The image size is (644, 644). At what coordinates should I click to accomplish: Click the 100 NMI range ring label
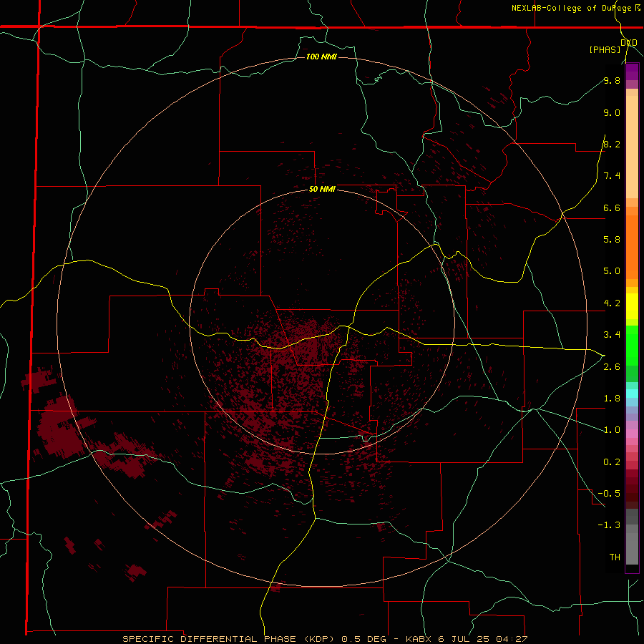coord(321,57)
